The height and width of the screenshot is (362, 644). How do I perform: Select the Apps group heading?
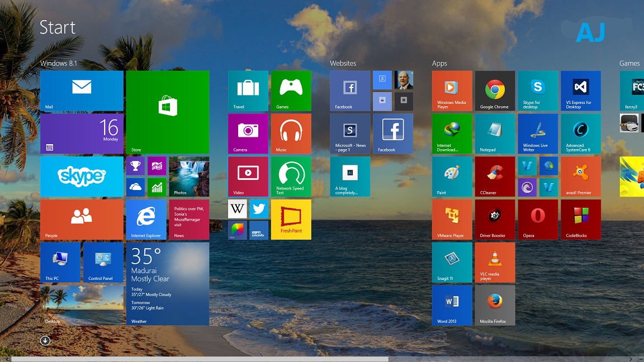tap(439, 64)
